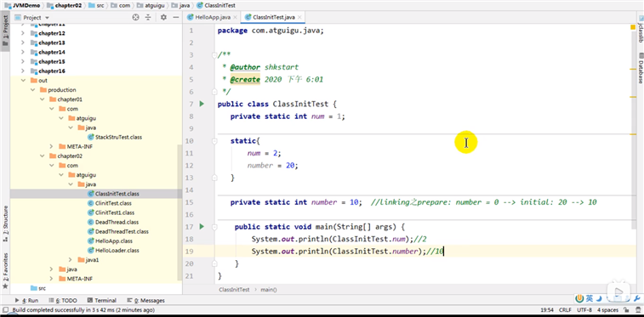
Task: Open the TODO tool window tab
Action: point(63,301)
